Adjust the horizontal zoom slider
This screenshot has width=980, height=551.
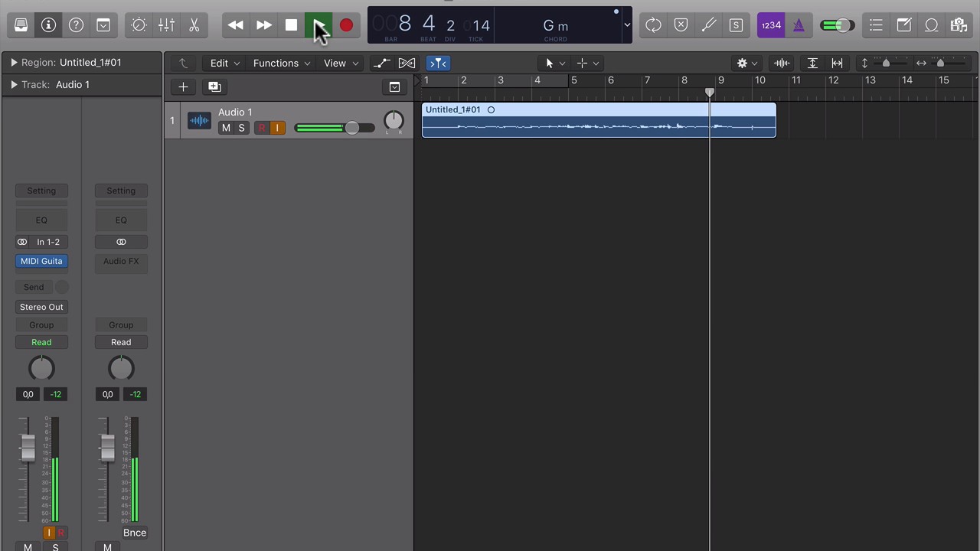click(940, 63)
